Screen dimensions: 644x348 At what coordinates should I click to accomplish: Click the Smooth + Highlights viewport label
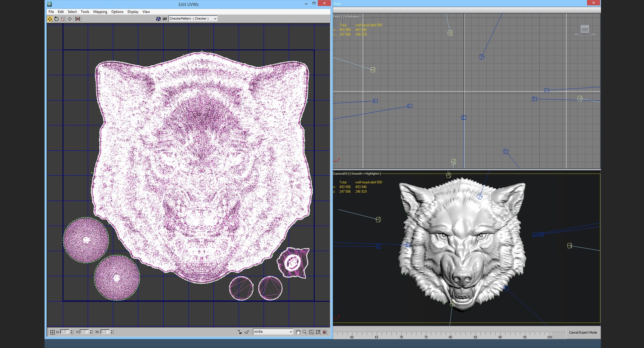(365, 174)
